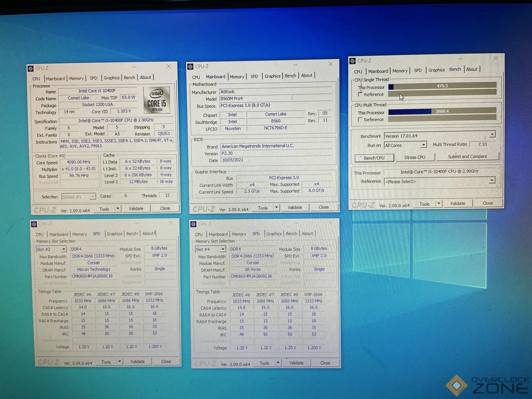Click the Manufacturer field ASRock
This screenshot has height=399, width=532.
tap(276, 92)
